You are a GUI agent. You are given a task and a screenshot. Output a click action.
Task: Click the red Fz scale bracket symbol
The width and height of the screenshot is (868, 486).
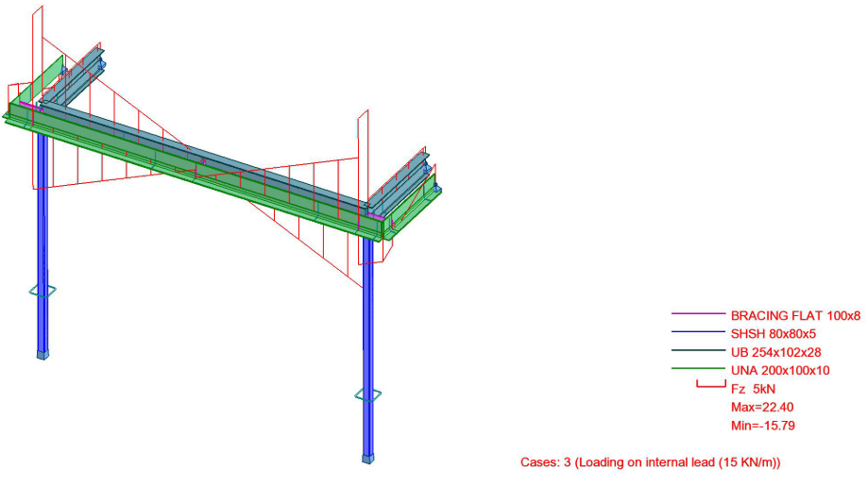(x=711, y=383)
